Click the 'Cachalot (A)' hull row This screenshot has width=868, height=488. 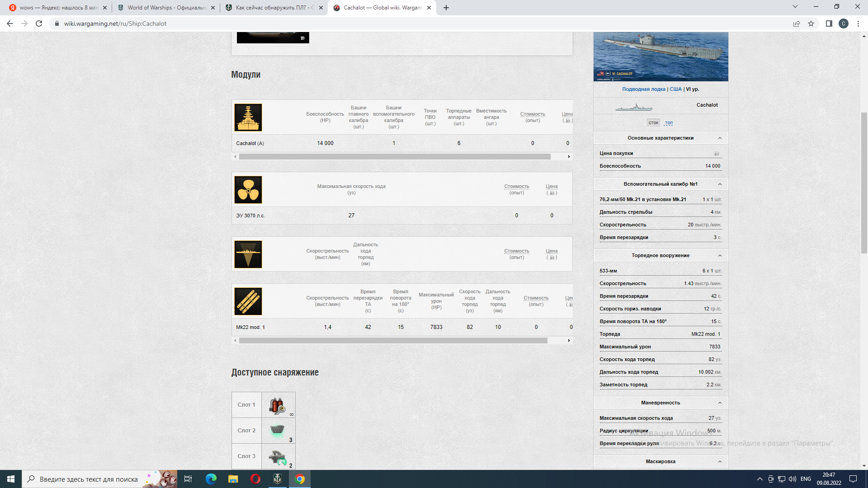tap(402, 143)
